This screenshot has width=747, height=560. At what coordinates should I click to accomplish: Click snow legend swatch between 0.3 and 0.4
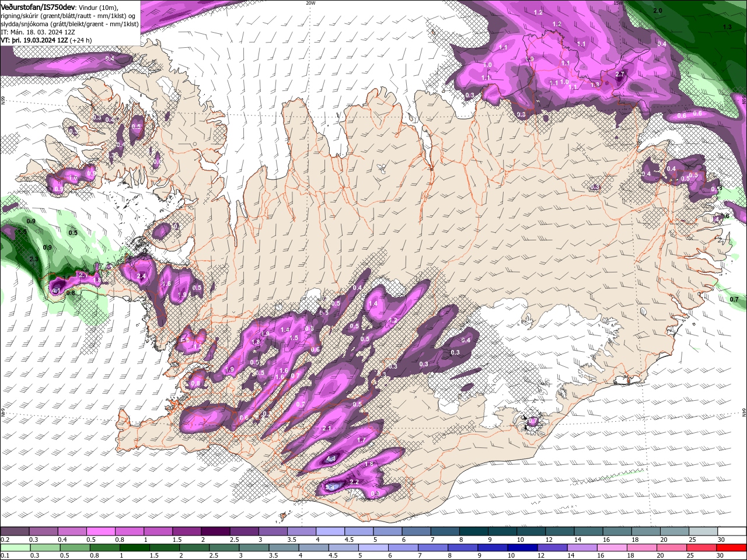[x=44, y=531]
